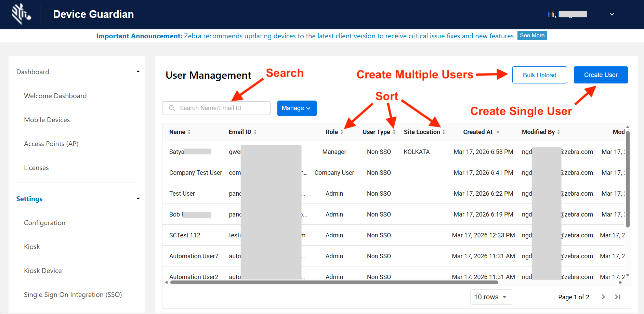Sort users by Role column
Viewport: 644px width, 314px height.
[342, 132]
